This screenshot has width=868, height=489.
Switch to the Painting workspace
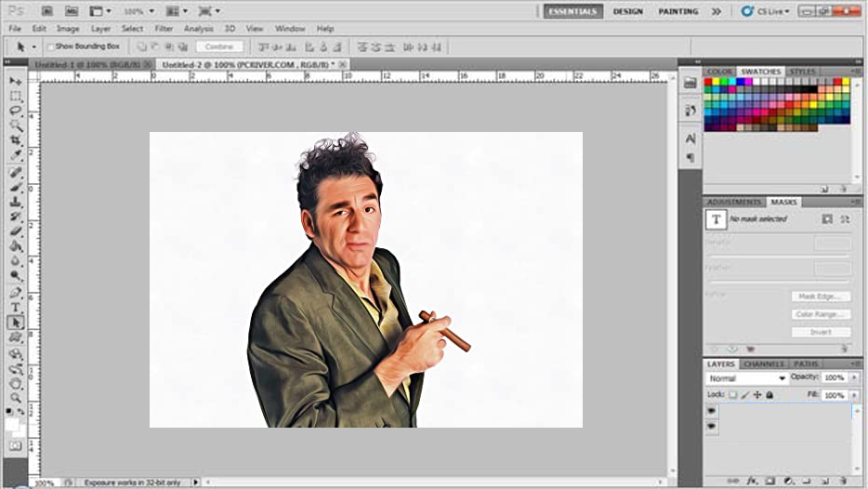[678, 11]
